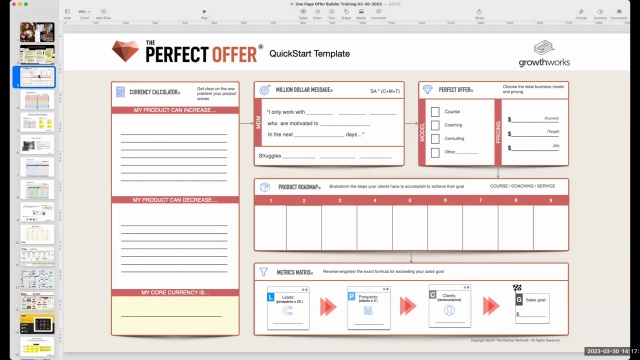Image resolution: width=640 pixels, height=360 pixels.
Task: Click the yellow core currency answer box
Action: (175, 315)
